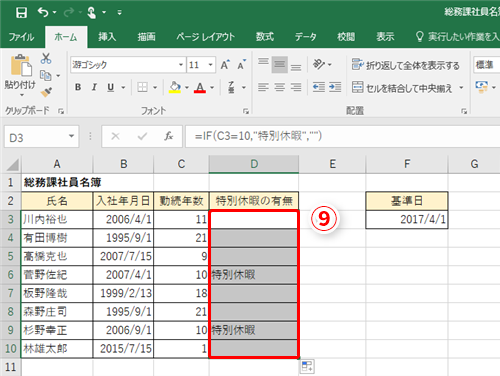Open the クリップボード dialog launcher

click(61, 111)
